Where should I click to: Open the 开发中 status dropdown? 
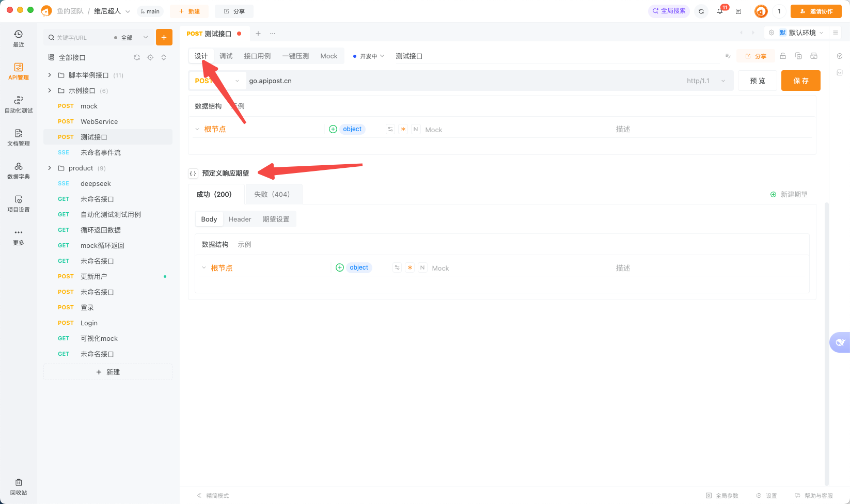pyautogui.click(x=368, y=56)
